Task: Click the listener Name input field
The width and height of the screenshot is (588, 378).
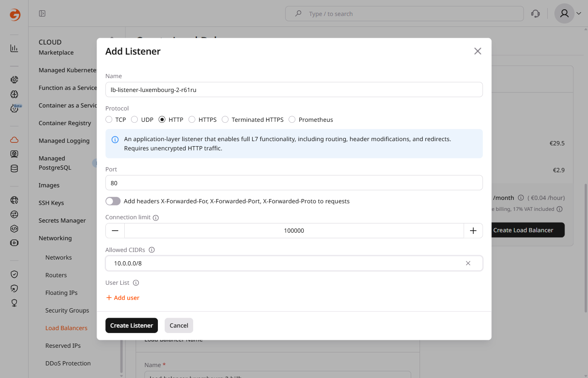Action: 294,89
